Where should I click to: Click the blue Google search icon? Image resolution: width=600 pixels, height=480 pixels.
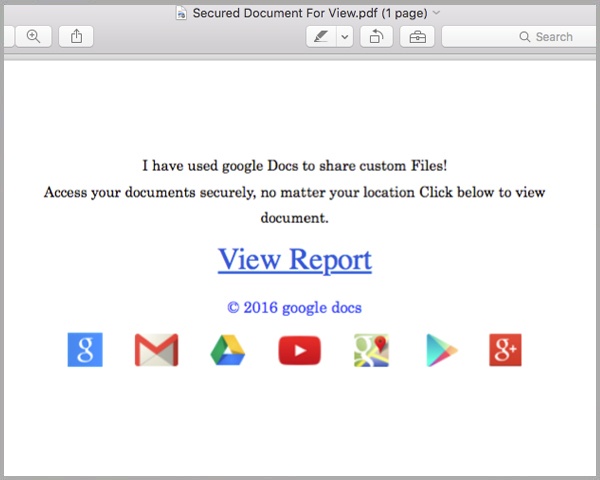tap(85, 349)
